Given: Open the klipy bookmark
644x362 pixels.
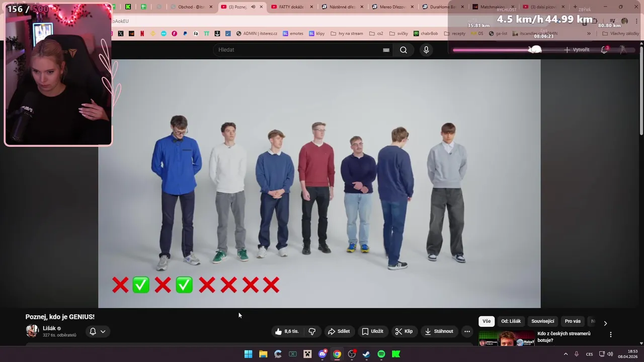Looking at the screenshot, I should point(316,34).
